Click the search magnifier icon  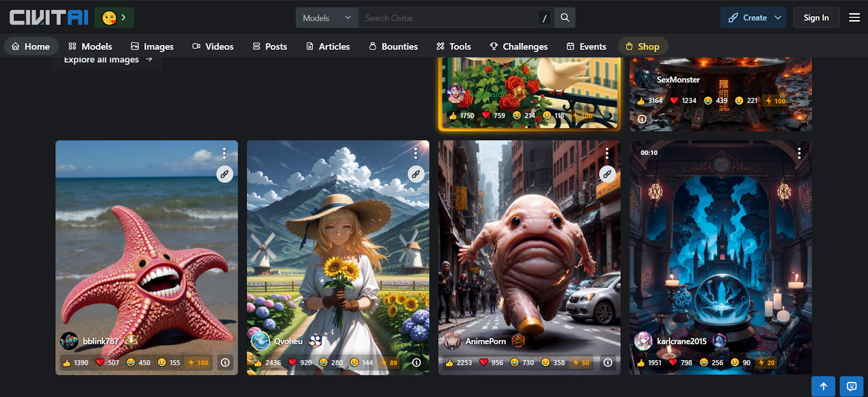(x=565, y=17)
